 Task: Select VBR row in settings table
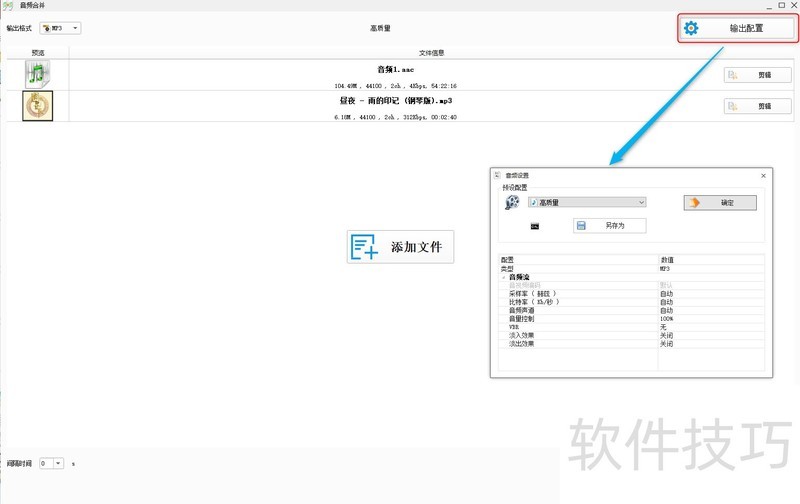click(x=631, y=327)
